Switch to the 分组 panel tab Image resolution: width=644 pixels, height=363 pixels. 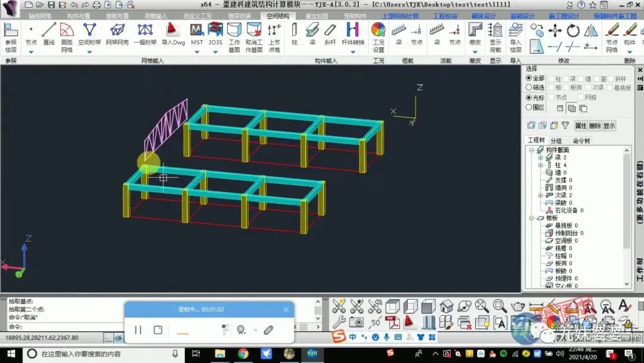point(556,140)
